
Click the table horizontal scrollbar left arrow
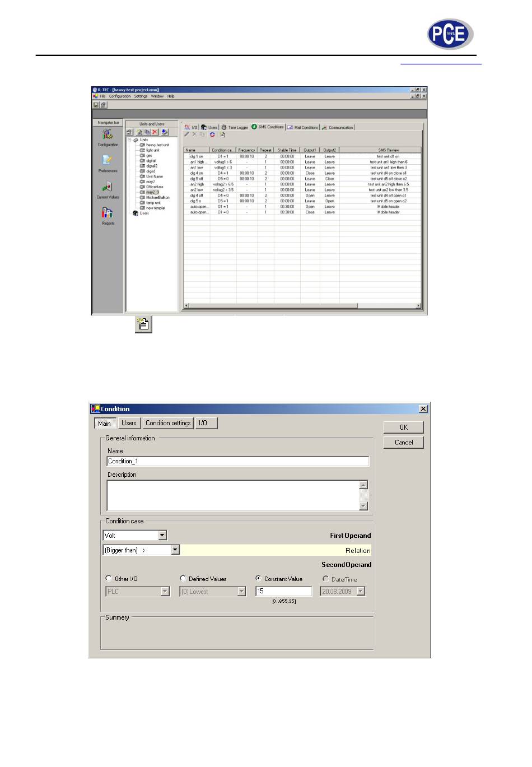tap(186, 306)
